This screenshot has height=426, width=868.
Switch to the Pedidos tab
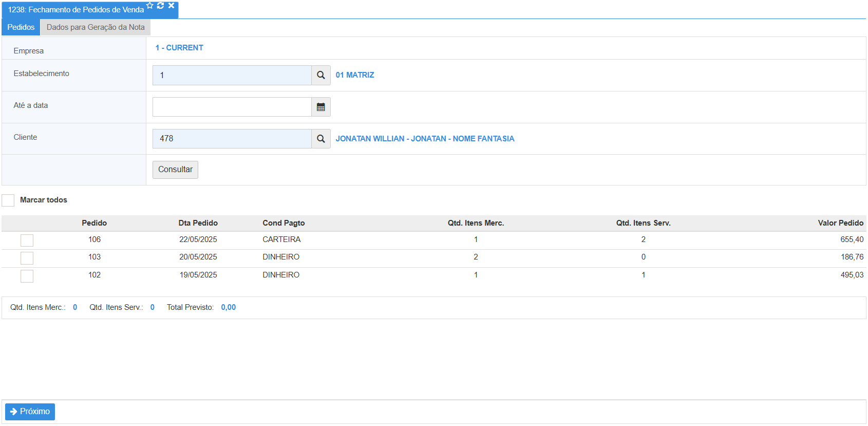point(21,27)
